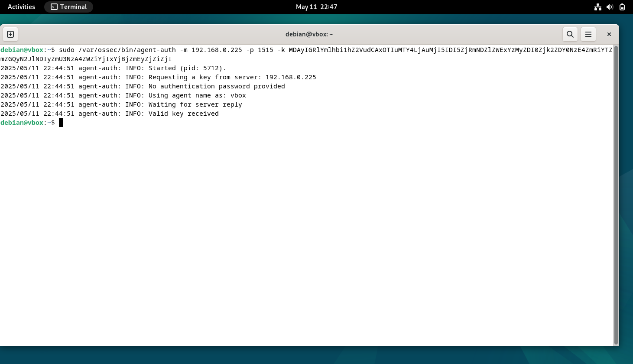This screenshot has width=633, height=364.
Task: Click the line 'Valid key received'
Action: click(x=110, y=114)
